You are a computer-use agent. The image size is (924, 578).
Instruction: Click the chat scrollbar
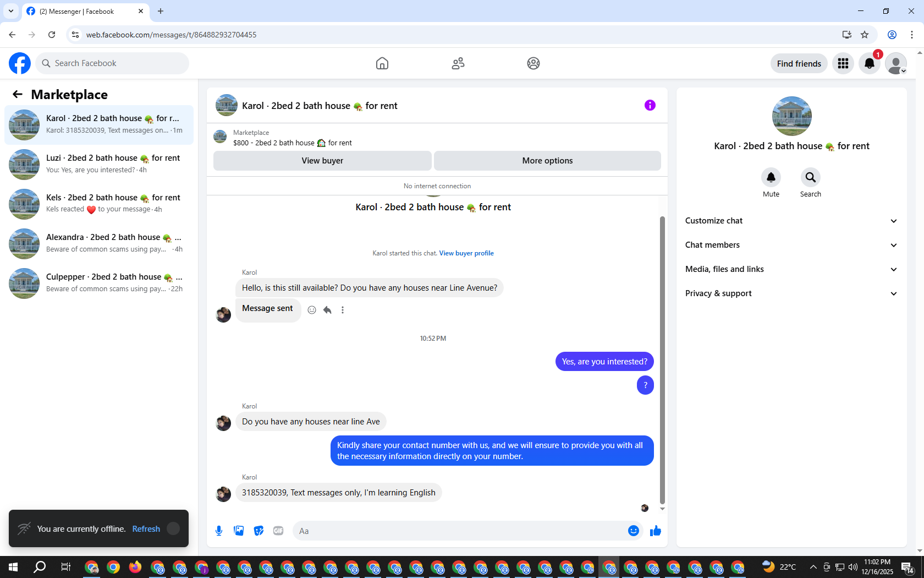[x=662, y=361]
